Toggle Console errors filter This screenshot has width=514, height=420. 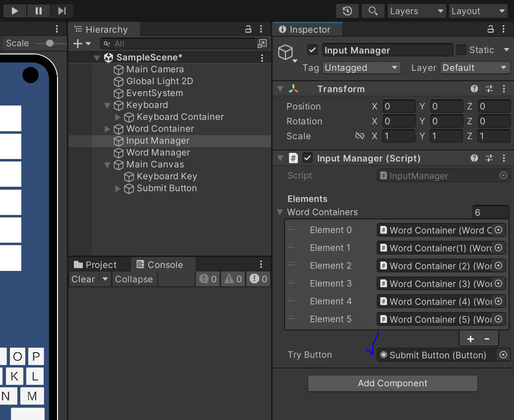coord(258,279)
